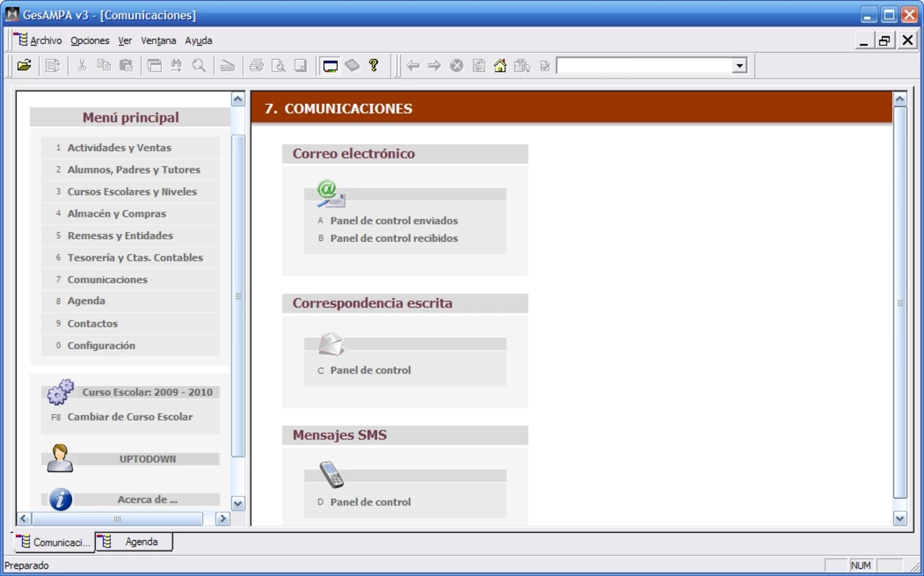Open the Ver menu
Image resolution: width=924 pixels, height=576 pixels.
click(125, 40)
